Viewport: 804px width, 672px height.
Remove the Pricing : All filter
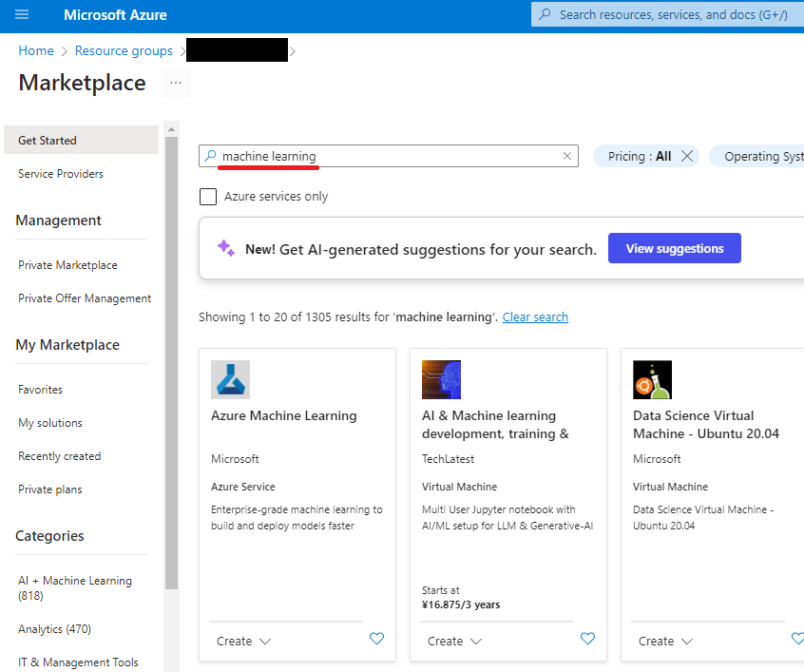point(687,156)
